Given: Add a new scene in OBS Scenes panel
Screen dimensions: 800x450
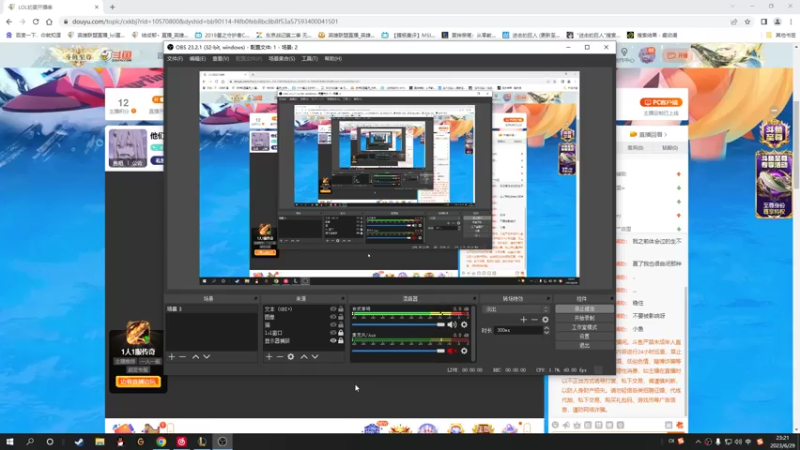Looking at the screenshot, I should point(171,357).
